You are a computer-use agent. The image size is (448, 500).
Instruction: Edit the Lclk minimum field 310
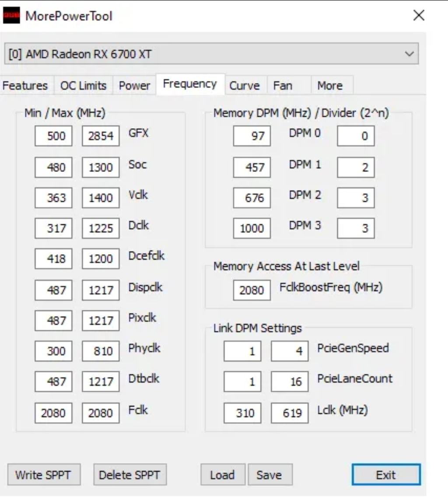(x=242, y=413)
